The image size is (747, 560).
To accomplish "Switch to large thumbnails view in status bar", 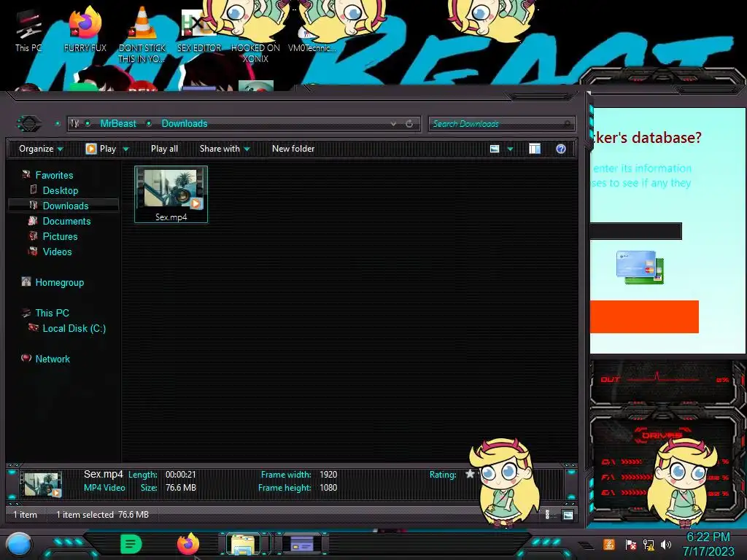I will (568, 515).
